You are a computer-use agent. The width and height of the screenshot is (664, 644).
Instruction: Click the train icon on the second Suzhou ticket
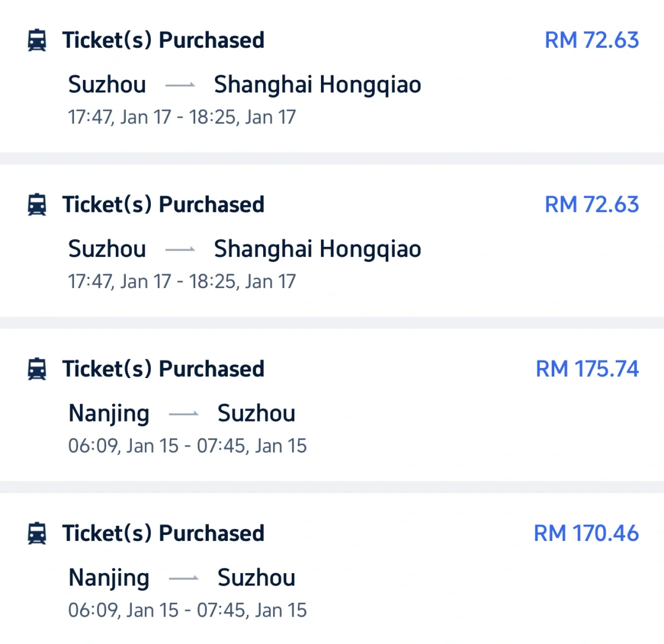click(x=37, y=205)
